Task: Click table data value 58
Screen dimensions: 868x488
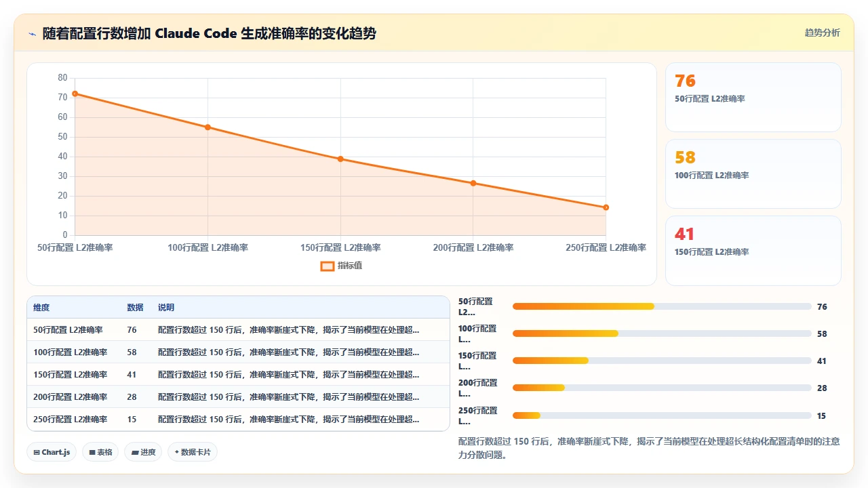Action: 132,352
